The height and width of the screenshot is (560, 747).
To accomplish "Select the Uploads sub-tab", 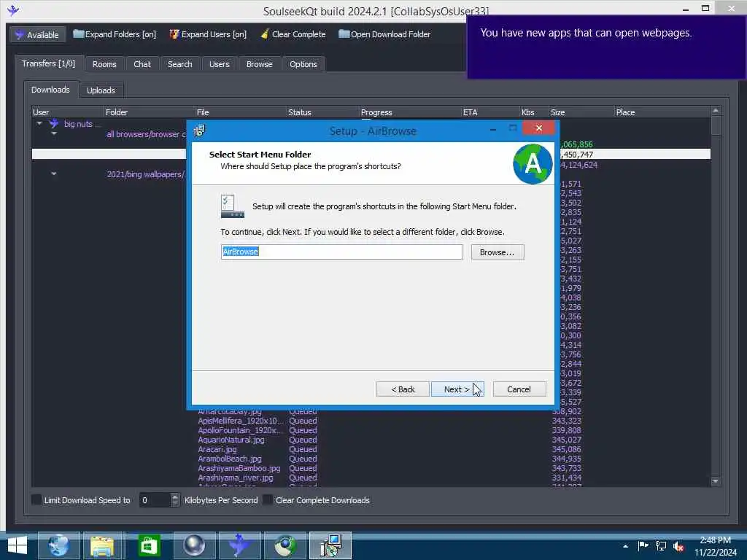I will pyautogui.click(x=101, y=90).
